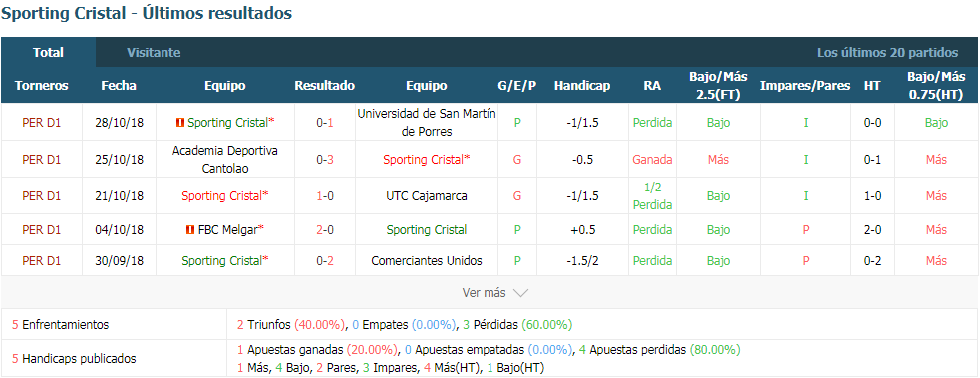This screenshot has width=980, height=378.
Task: Click the Bajo/Más 2.5(FT) column header
Action: pos(718,86)
